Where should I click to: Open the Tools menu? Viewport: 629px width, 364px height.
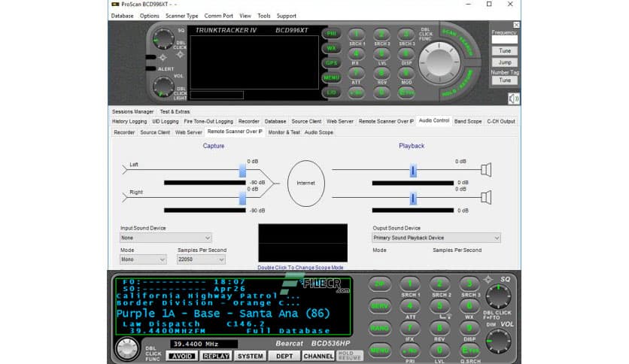(x=263, y=16)
